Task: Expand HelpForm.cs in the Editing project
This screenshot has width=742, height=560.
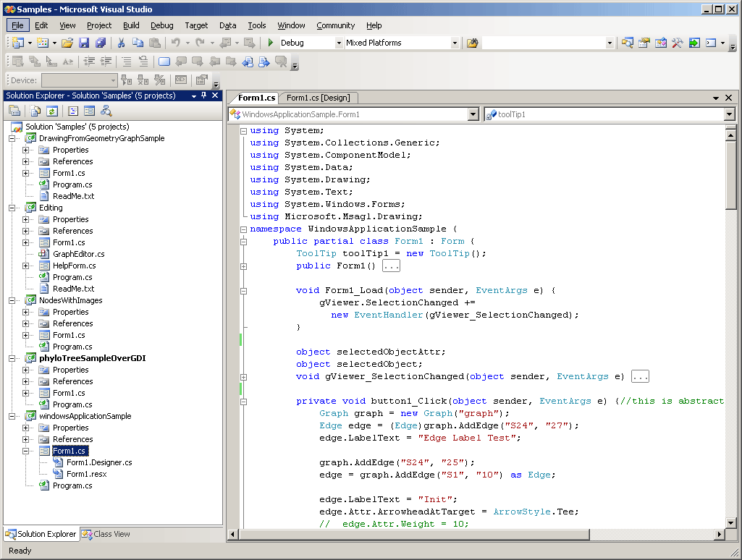Action: tap(25, 266)
